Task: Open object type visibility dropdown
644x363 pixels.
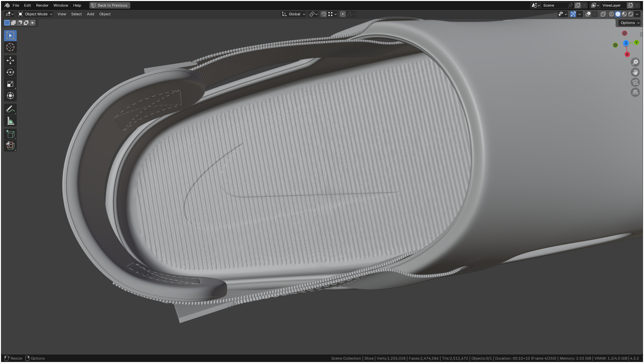Action: [563, 14]
